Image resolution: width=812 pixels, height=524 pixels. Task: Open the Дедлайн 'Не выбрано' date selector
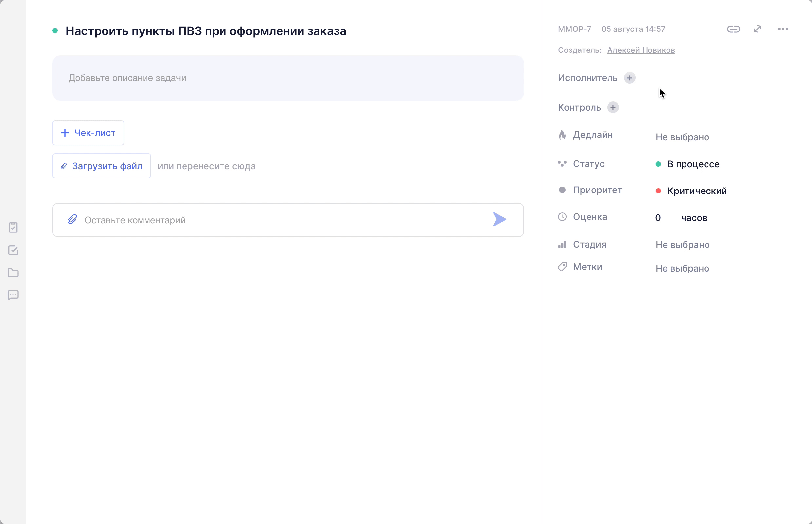click(682, 137)
